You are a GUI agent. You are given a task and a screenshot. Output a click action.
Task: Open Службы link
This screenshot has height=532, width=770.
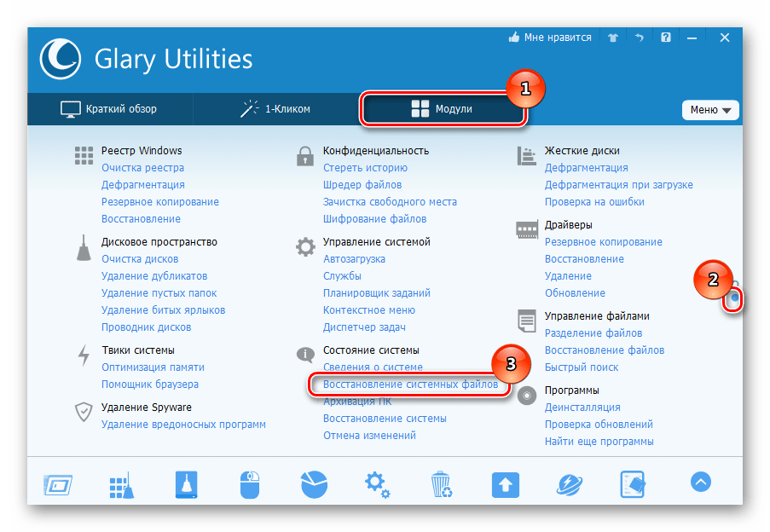tap(342, 276)
